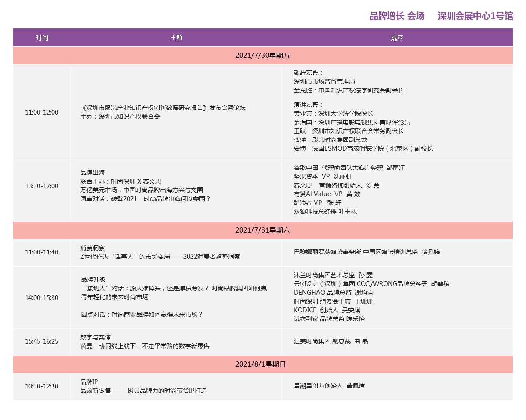Click the 时间 column header
526x420 pixels.
click(x=42, y=38)
